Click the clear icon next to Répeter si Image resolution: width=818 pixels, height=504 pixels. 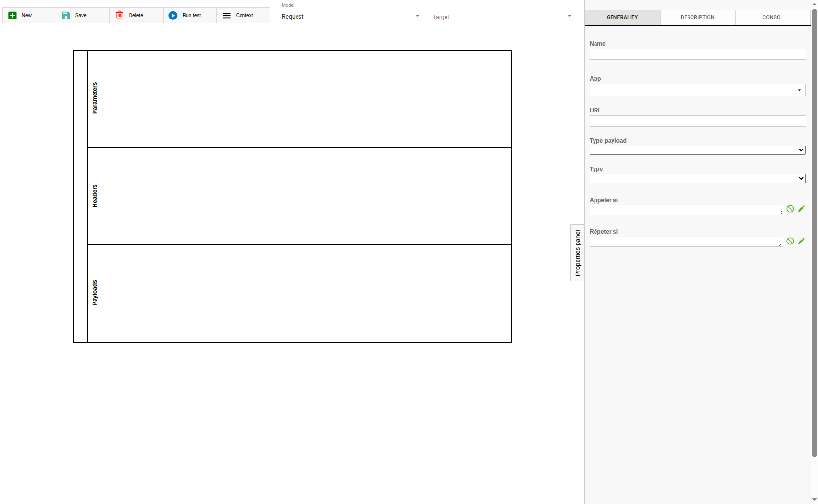click(790, 241)
